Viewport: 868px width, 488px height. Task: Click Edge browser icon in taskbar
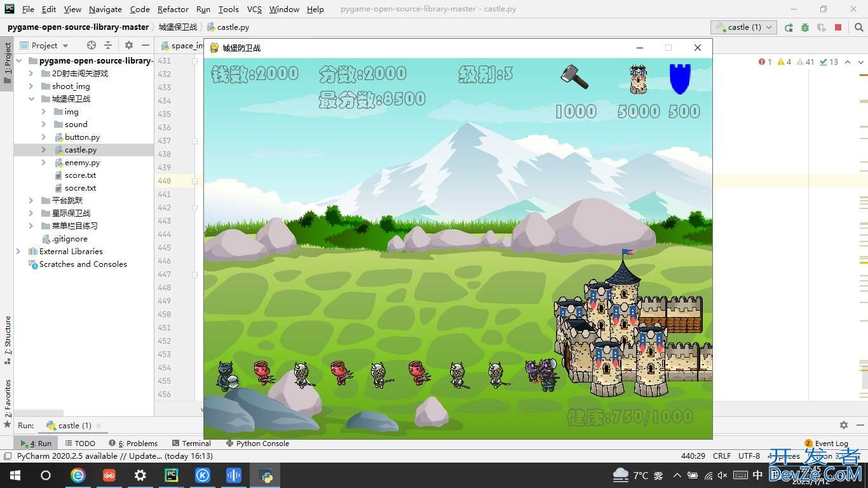coord(78,475)
